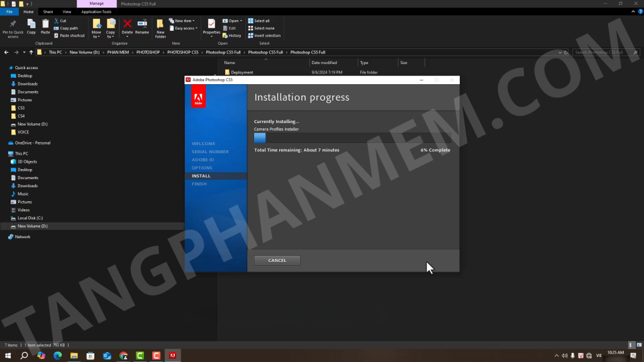Click the Rename icon in Organize group
The height and width of the screenshot is (362, 644).
[142, 27]
